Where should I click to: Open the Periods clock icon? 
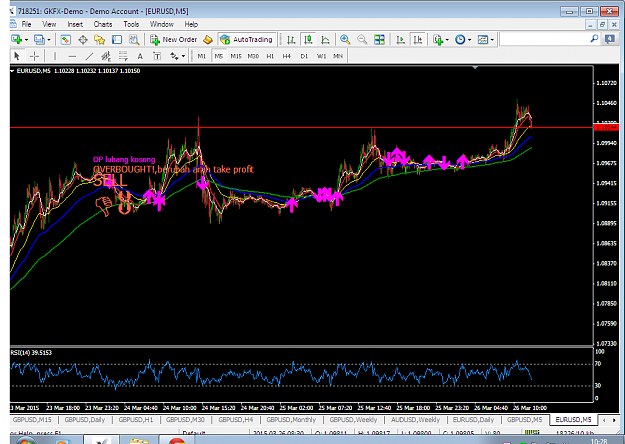tap(460, 39)
